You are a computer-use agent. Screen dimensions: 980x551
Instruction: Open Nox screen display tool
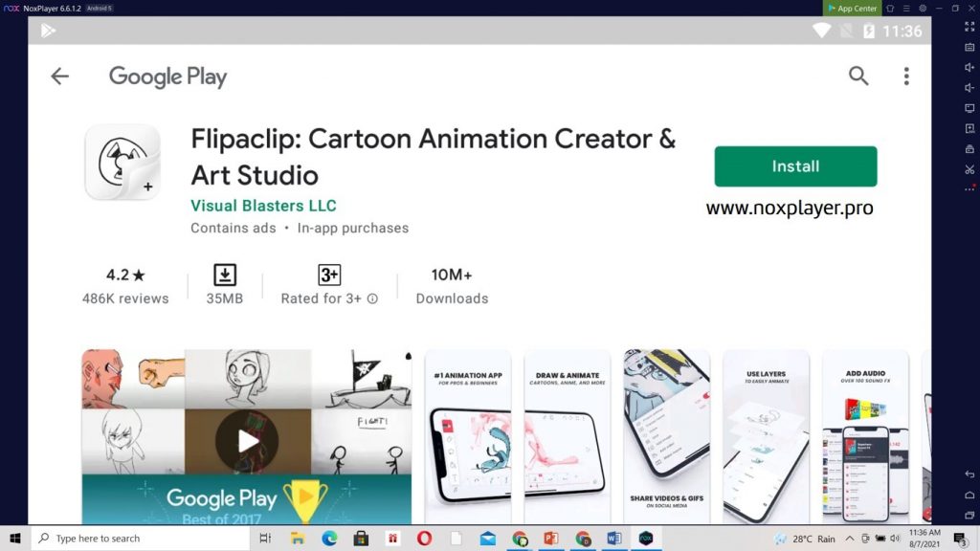click(969, 109)
